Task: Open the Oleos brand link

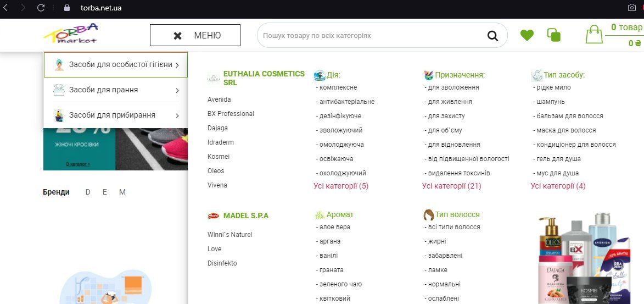Action: pyautogui.click(x=216, y=171)
